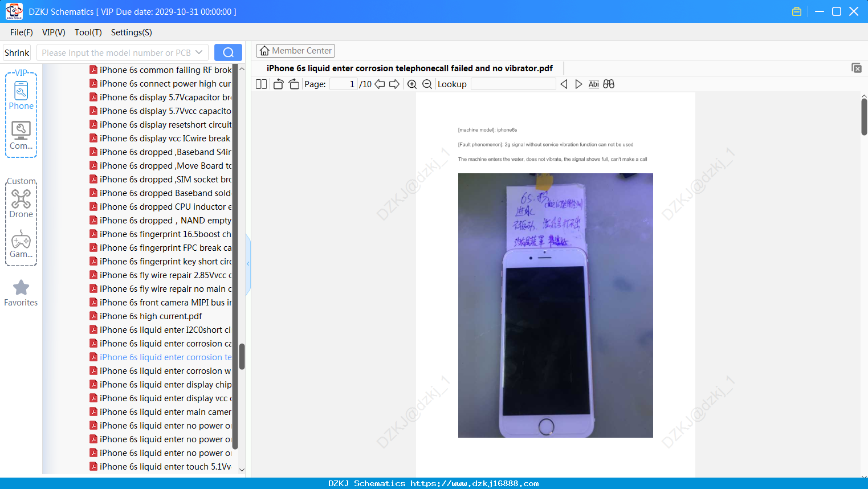This screenshot has height=489, width=868.
Task: Open iPhone 6s common failing RF file
Action: pyautogui.click(x=161, y=70)
